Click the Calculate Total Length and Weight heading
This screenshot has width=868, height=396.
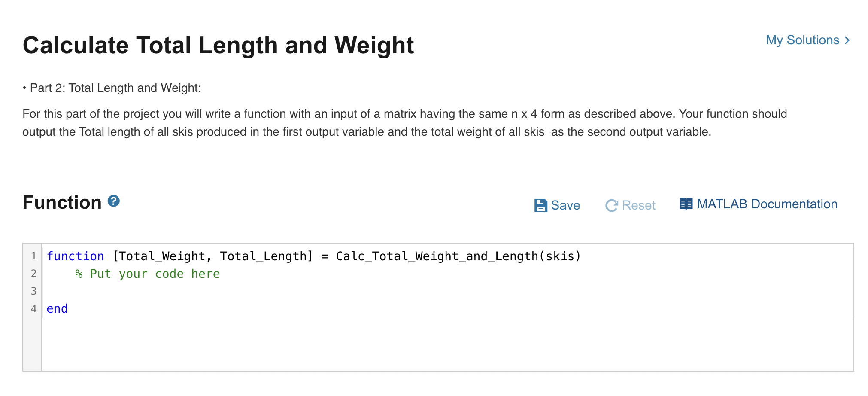tap(219, 45)
